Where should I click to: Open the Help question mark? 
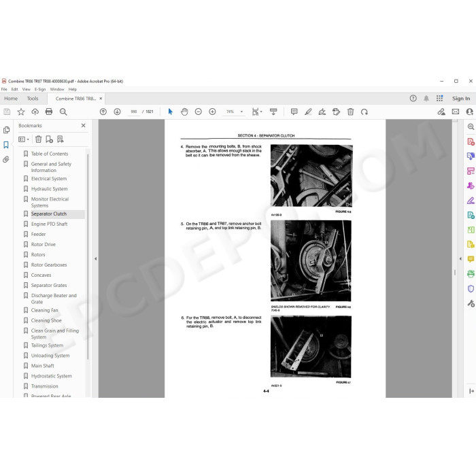[x=413, y=99]
